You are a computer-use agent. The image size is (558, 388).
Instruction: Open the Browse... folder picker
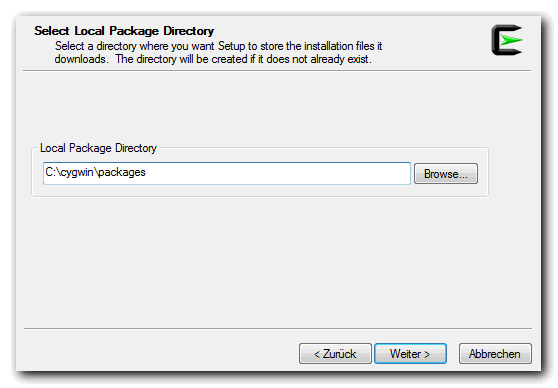click(446, 174)
